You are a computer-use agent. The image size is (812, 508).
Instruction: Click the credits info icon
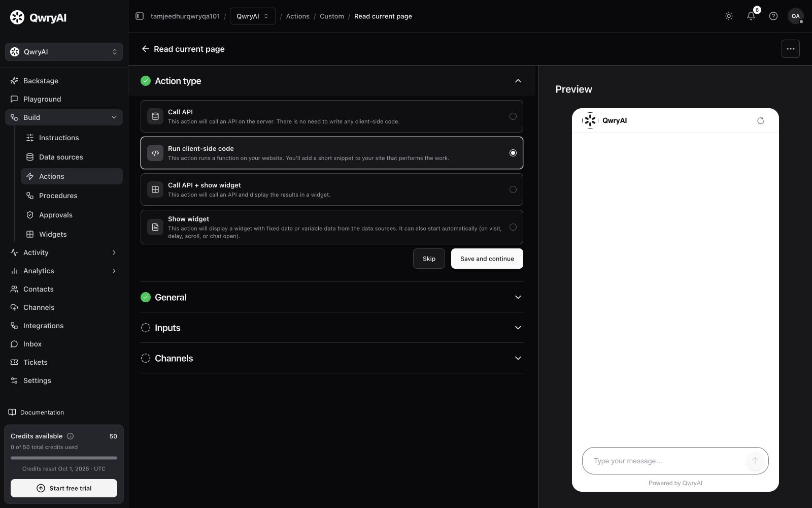tap(71, 436)
